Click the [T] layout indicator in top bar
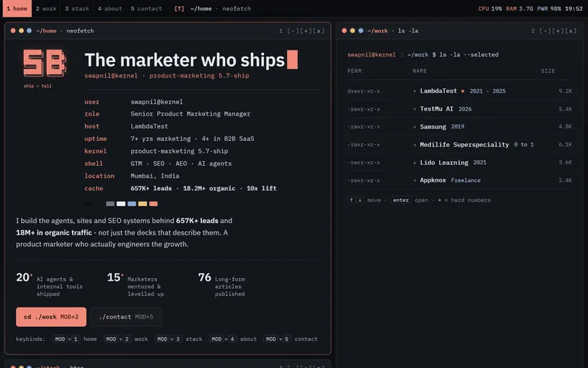 point(179,9)
